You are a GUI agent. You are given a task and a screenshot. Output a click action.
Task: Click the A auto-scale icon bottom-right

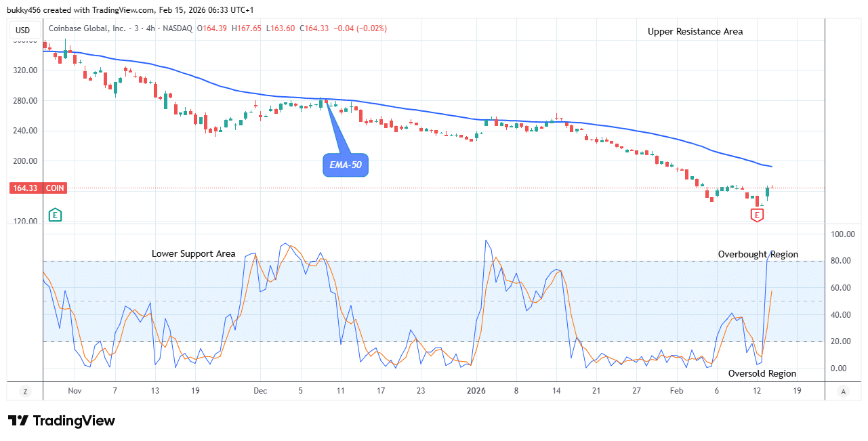point(843,392)
